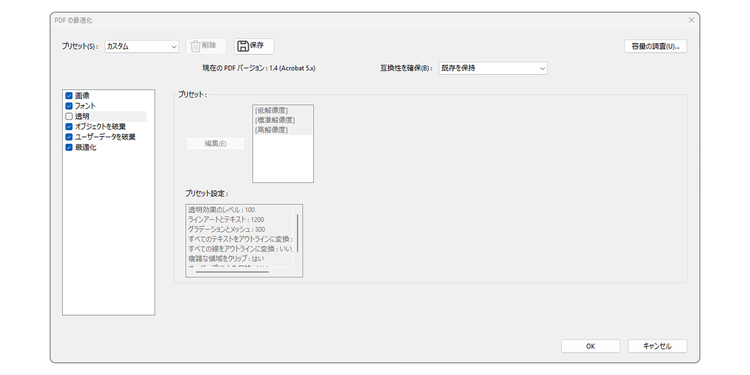Click the floppy disk 保存 icon

243,46
